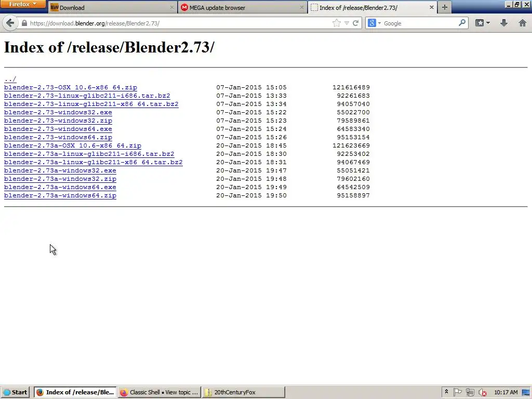532x399 pixels.
Task: Open the parent directory ../ link
Action: 10,79
